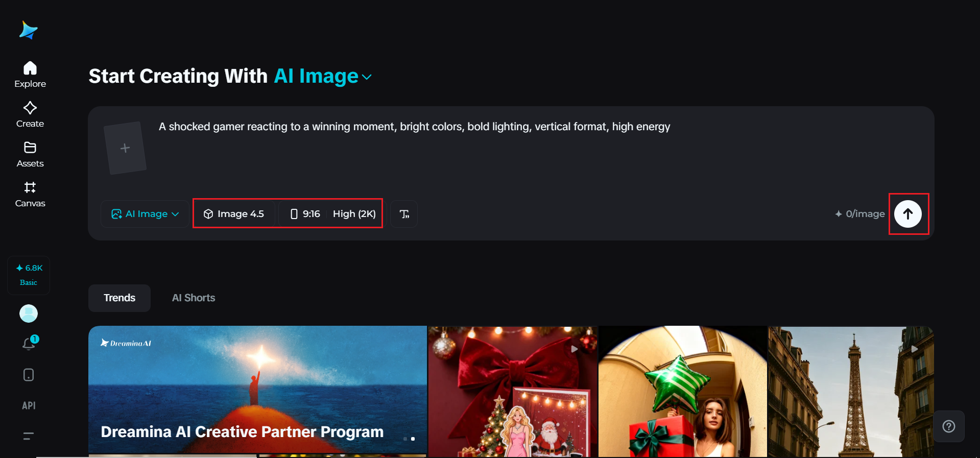The height and width of the screenshot is (458, 980).
Task: Open the AI Image mode dropdown
Action: [145, 214]
